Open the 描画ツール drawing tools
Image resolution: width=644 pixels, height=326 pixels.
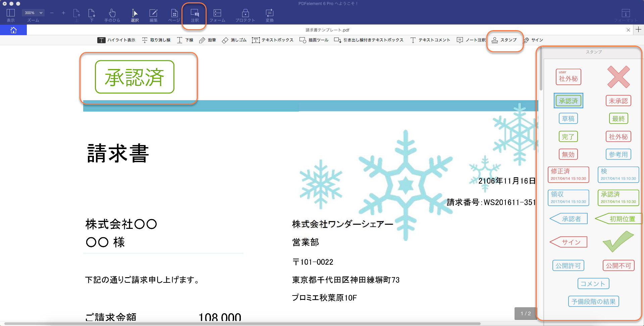[314, 40]
